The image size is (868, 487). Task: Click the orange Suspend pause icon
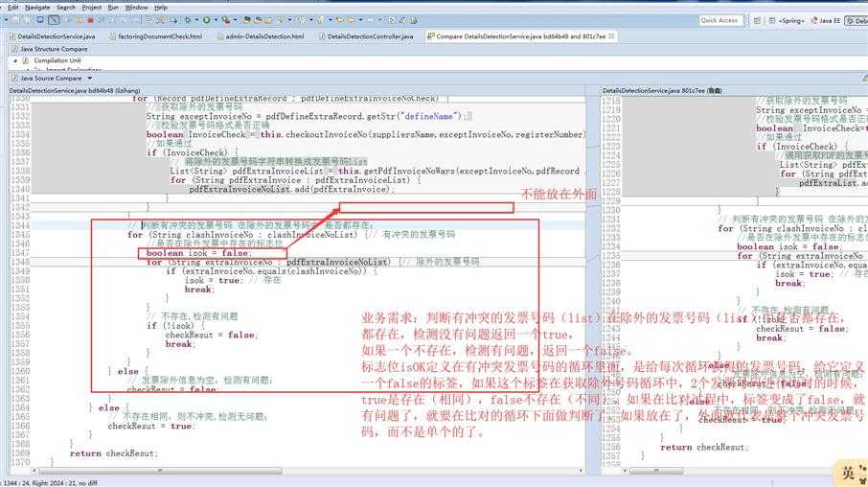click(x=80, y=20)
